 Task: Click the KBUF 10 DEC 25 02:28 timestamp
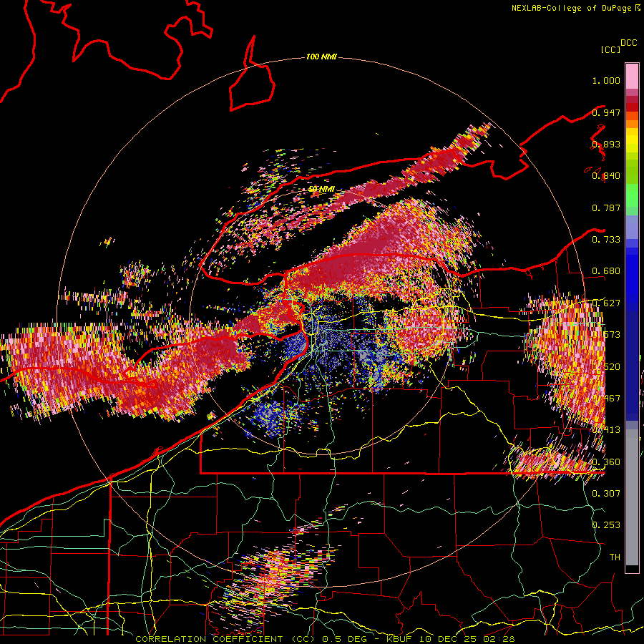point(450,639)
